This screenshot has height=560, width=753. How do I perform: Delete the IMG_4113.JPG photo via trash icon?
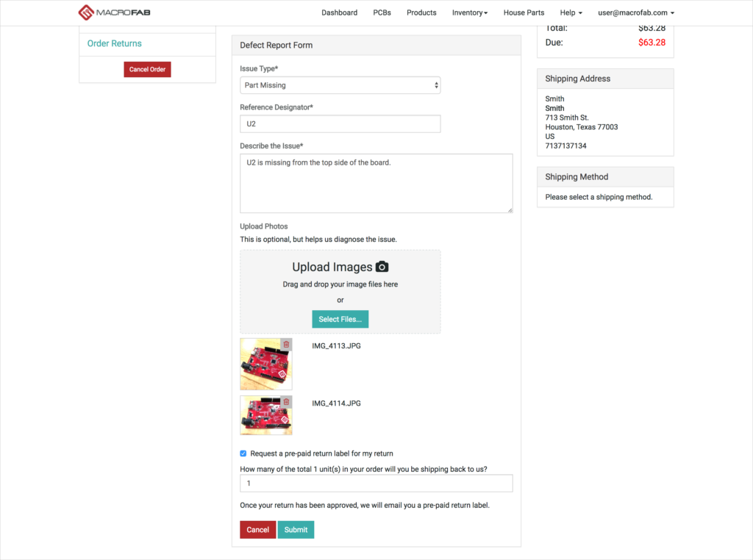pos(286,344)
